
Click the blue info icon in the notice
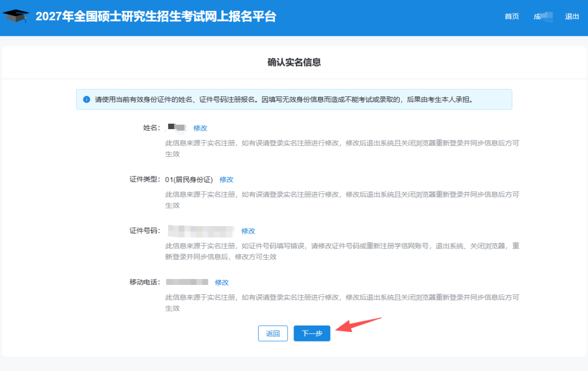tap(87, 99)
